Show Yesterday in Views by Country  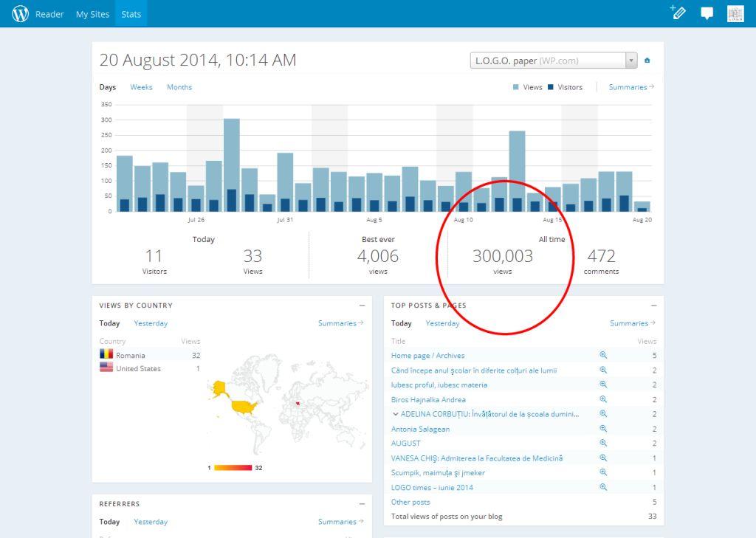151,323
